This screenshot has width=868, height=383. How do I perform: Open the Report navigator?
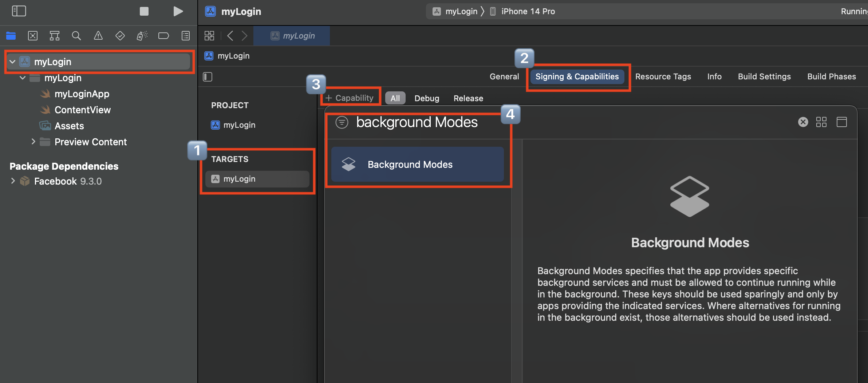pyautogui.click(x=186, y=36)
